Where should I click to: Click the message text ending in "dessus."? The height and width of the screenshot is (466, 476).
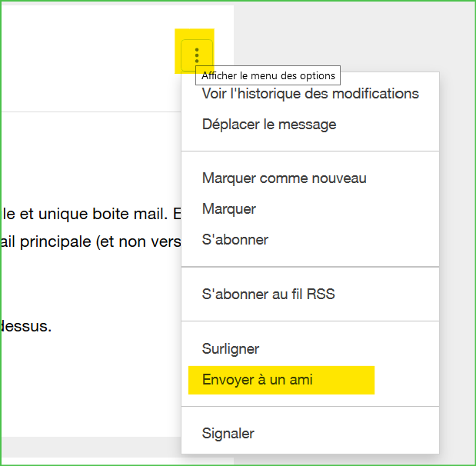[x=26, y=326]
